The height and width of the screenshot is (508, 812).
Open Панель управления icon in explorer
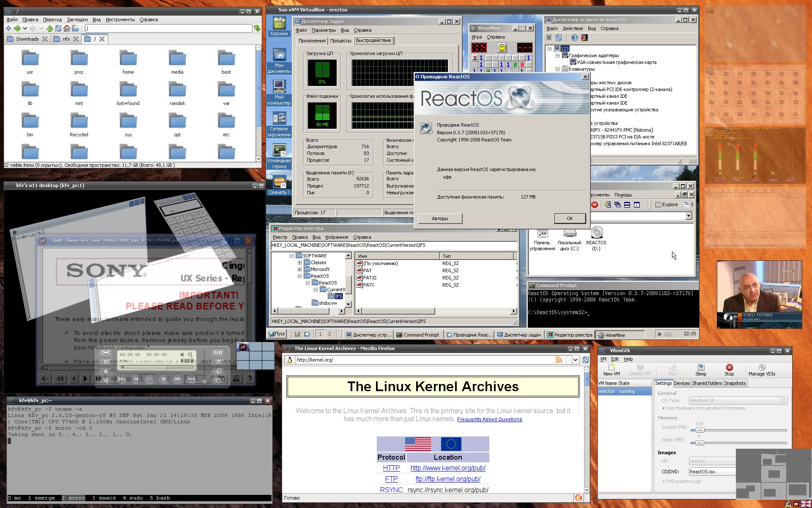(x=542, y=240)
